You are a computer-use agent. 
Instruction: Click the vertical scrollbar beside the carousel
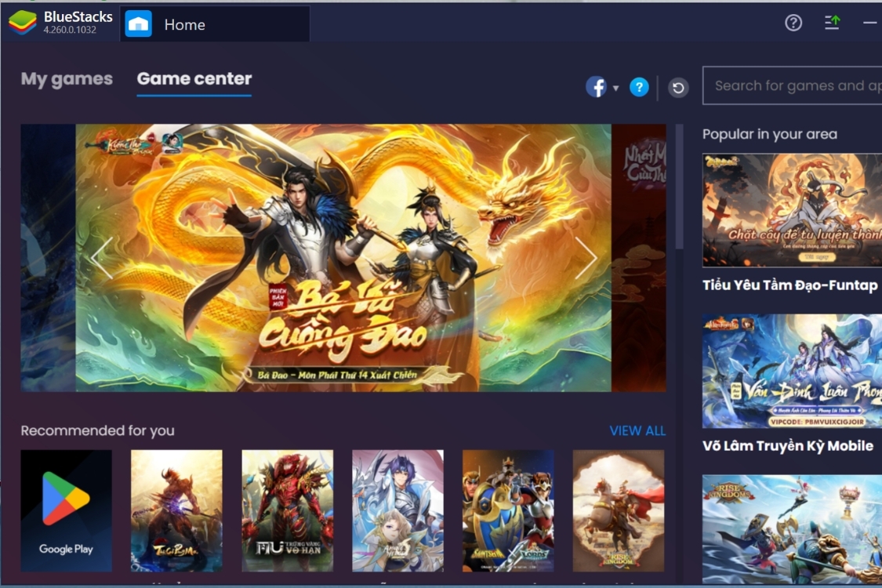click(680, 187)
